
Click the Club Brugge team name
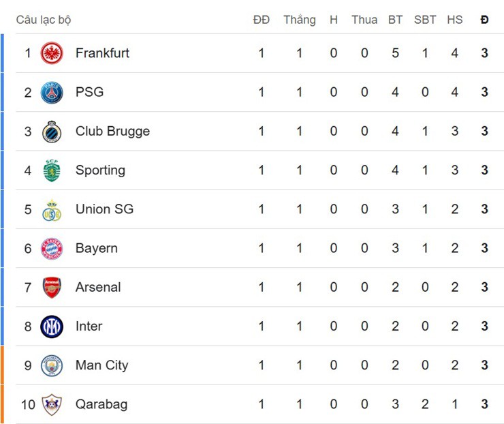coord(112,132)
